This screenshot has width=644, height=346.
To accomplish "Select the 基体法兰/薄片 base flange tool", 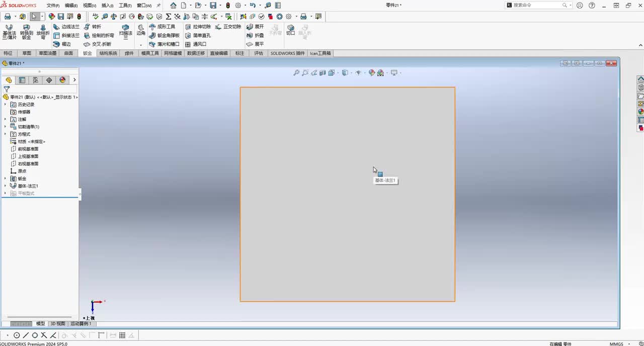I will tap(9, 31).
